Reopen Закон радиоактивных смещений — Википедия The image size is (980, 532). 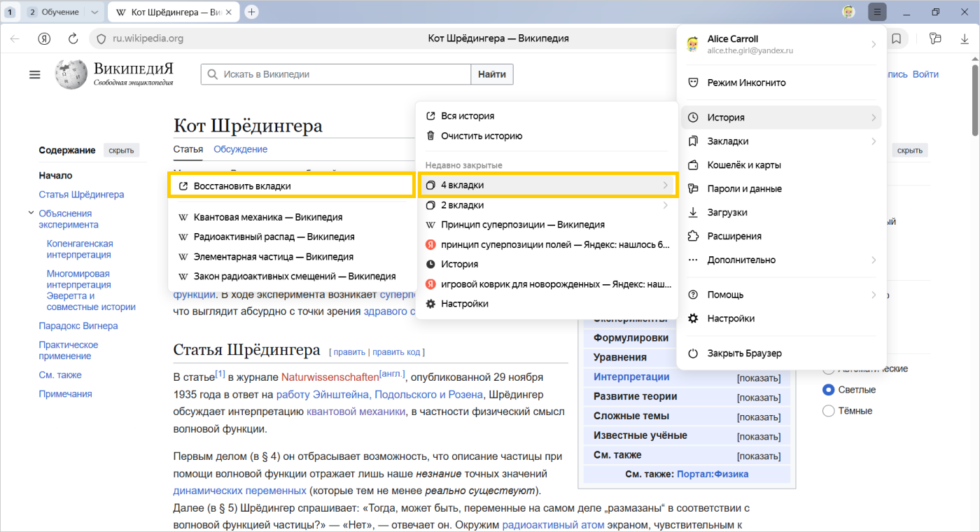click(291, 276)
